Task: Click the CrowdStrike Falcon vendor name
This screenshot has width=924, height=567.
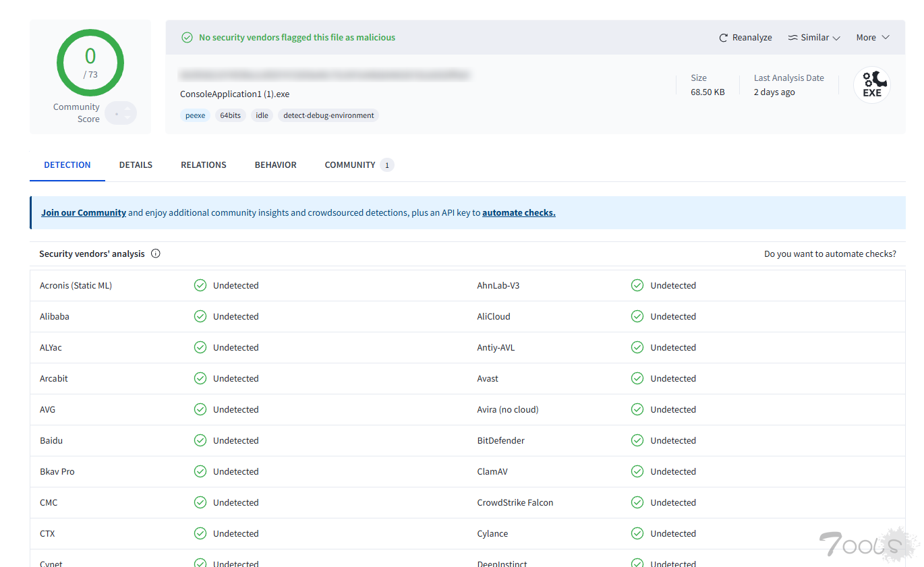Action: pyautogui.click(x=515, y=503)
